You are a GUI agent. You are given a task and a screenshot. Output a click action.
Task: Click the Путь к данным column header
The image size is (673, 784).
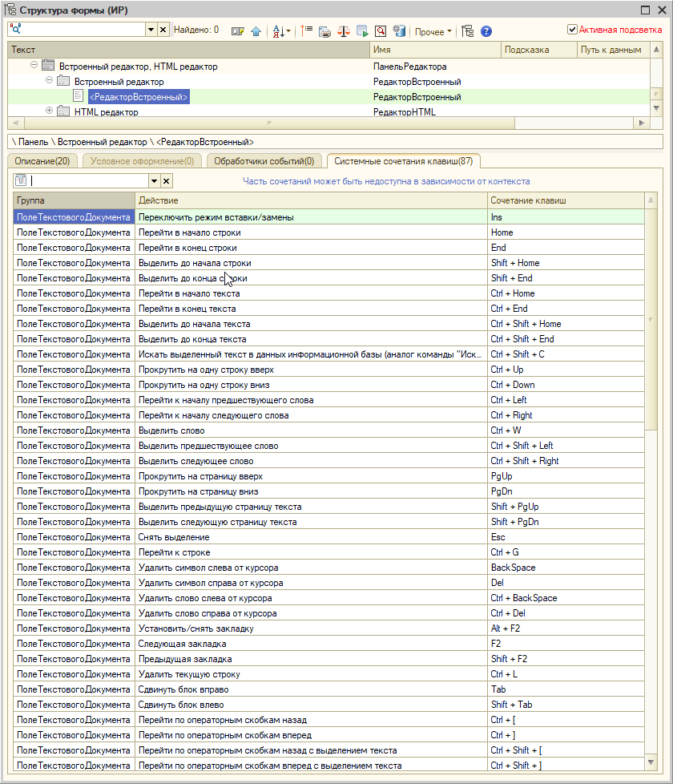tap(613, 50)
